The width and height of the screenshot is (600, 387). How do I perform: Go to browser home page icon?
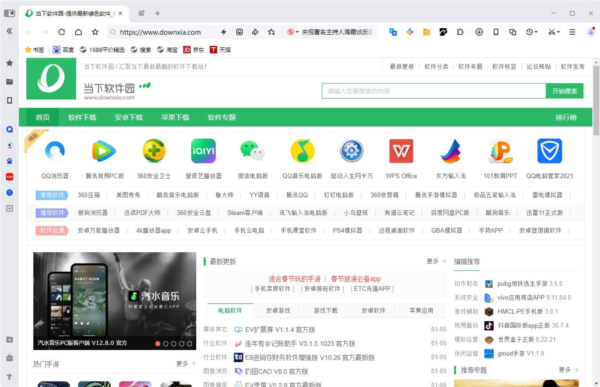point(78,32)
